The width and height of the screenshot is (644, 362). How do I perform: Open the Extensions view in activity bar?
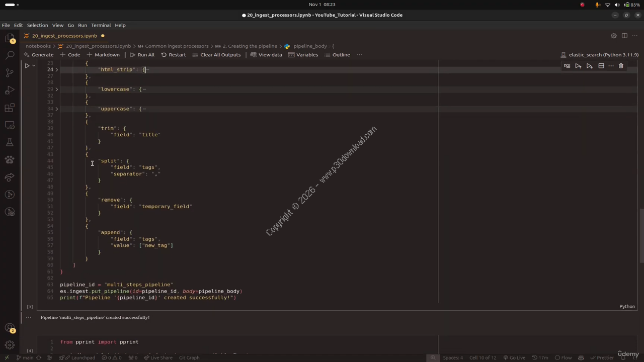(10, 108)
